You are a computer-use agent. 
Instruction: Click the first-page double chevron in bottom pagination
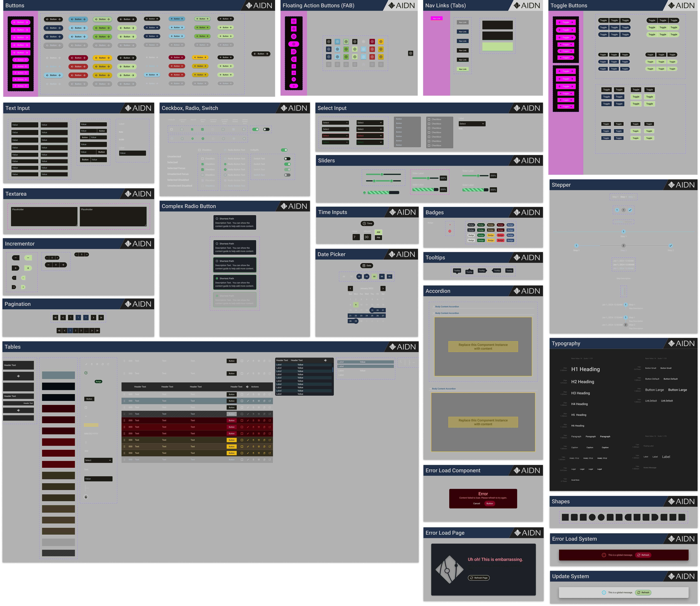(x=59, y=331)
